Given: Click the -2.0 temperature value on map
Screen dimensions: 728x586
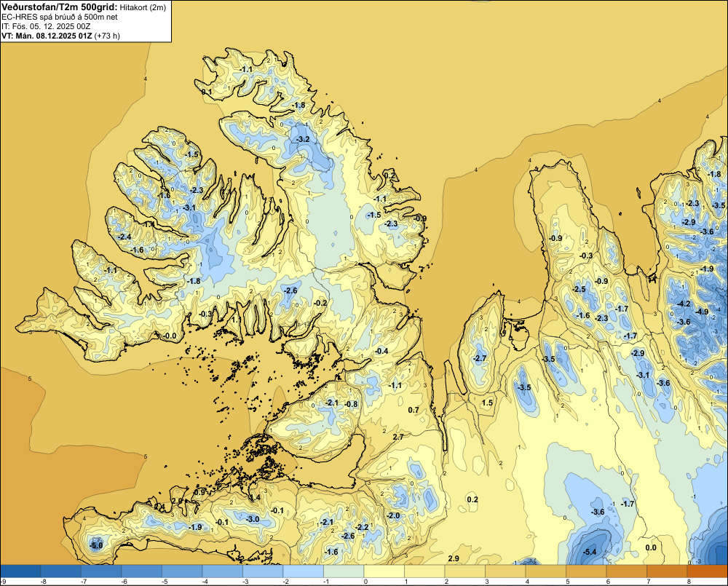Looking at the screenshot, I should pyautogui.click(x=393, y=515).
